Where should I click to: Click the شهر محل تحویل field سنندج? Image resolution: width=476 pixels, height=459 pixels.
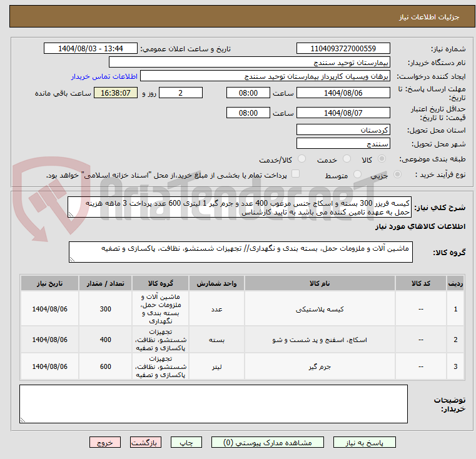click(x=343, y=143)
